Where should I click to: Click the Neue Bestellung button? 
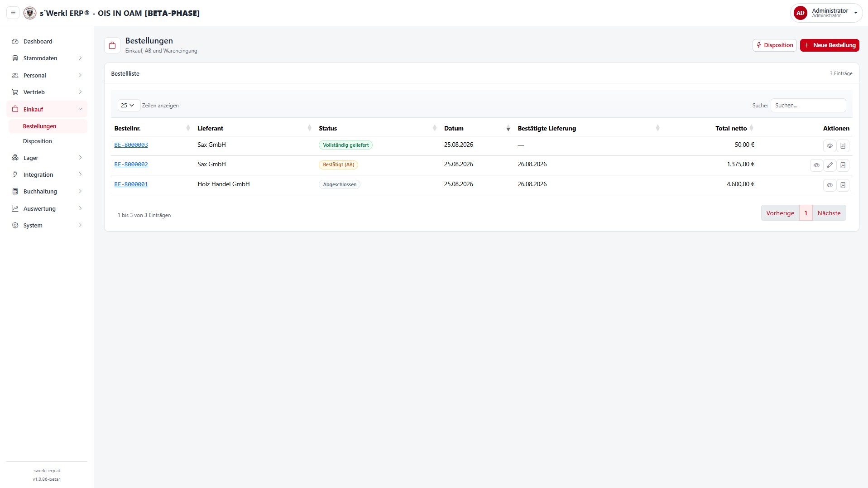[x=829, y=45]
